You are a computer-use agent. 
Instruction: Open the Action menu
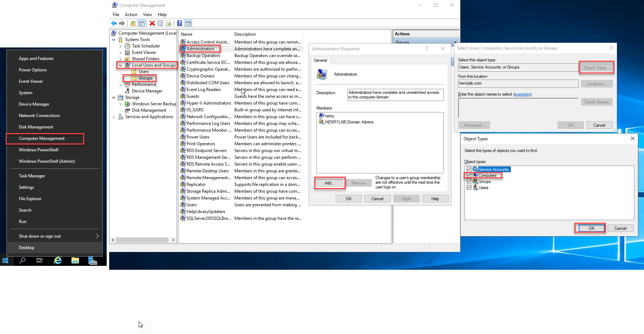[131, 15]
